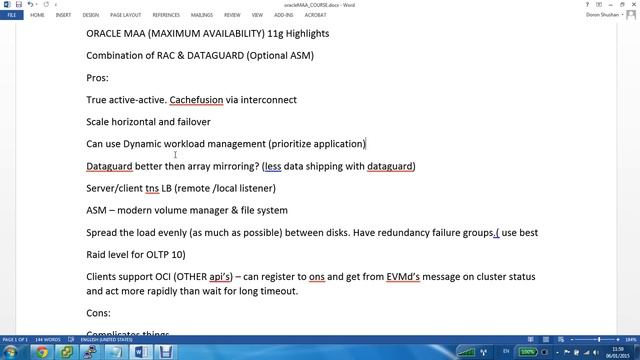Click the misspelled word 'Cachefusion'
This screenshot has width=640, height=360.
coord(196,100)
